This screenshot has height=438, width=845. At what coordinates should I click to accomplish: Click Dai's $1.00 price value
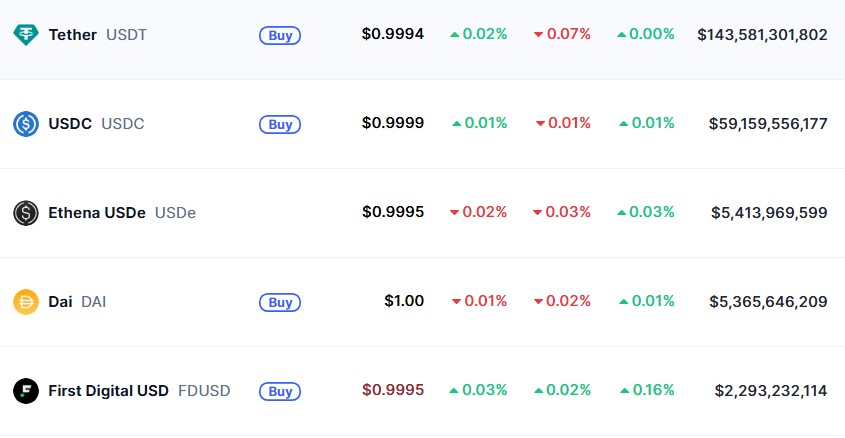tap(404, 301)
